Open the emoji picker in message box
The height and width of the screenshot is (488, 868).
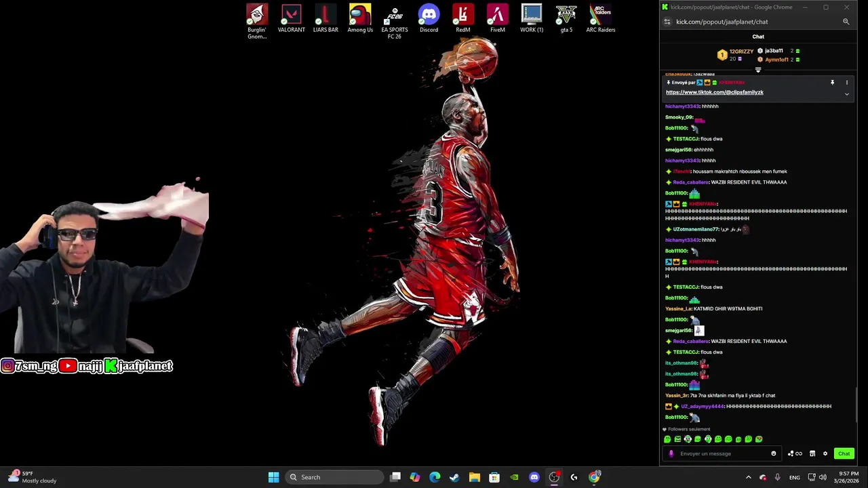coord(774,453)
